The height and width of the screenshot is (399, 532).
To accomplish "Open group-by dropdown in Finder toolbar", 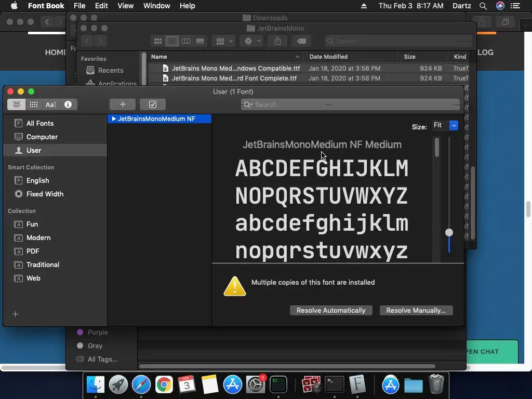I will click(223, 41).
